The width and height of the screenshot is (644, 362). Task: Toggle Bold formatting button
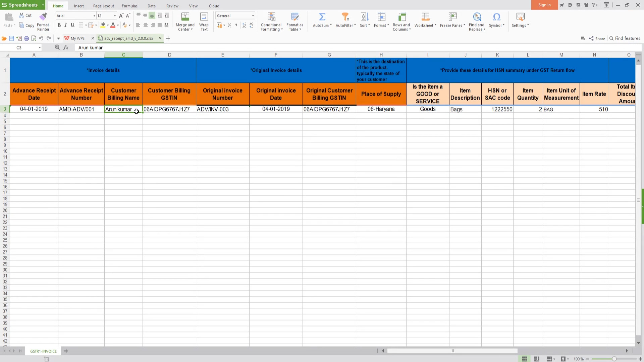[x=59, y=25]
